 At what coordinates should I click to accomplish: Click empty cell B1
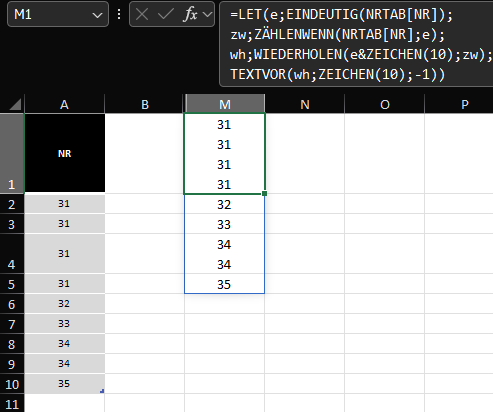point(145,153)
